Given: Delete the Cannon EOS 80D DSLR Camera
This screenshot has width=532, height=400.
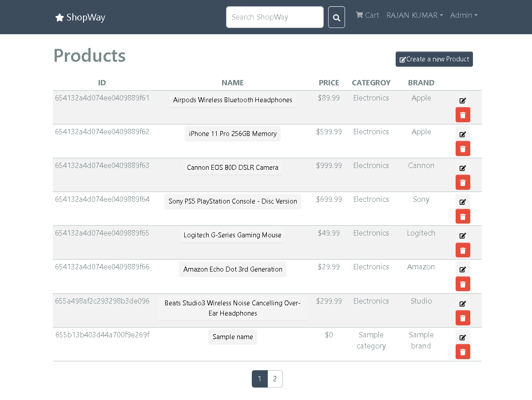Looking at the screenshot, I should pyautogui.click(x=463, y=182).
